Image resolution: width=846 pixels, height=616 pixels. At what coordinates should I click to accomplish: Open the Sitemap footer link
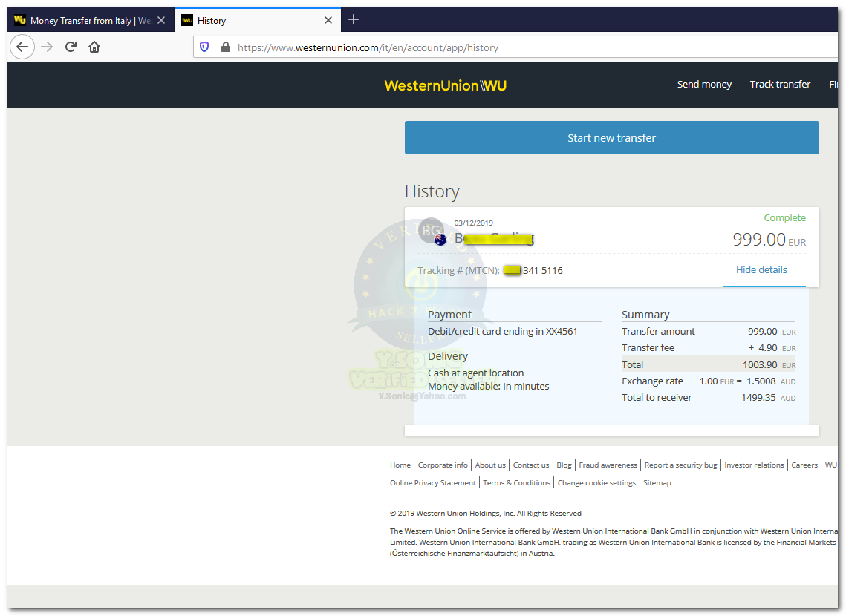coord(657,483)
